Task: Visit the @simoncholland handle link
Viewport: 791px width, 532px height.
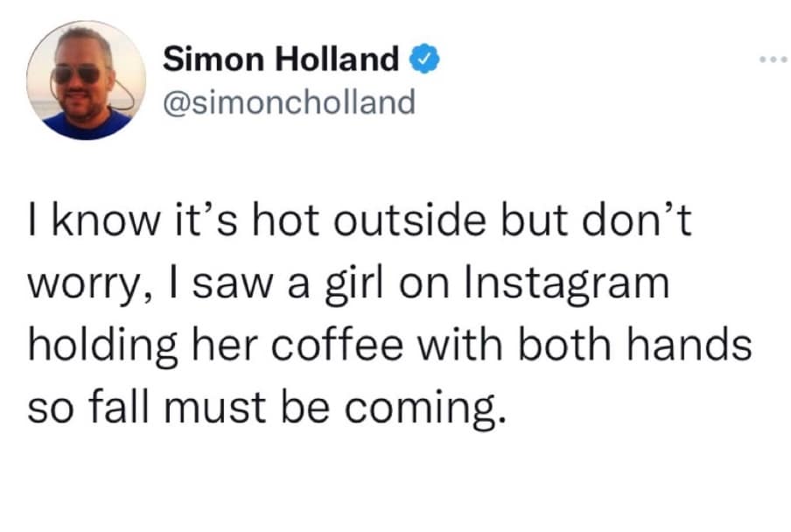Action: click(289, 101)
